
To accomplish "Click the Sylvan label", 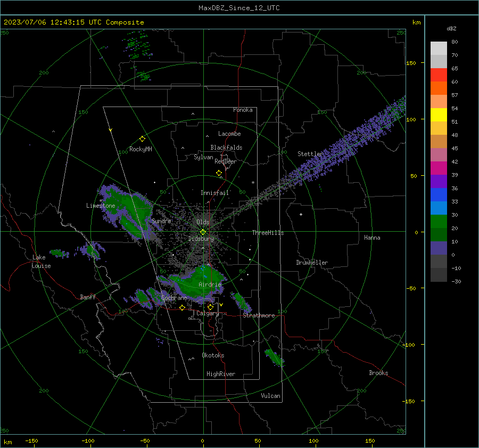I will tap(203, 157).
